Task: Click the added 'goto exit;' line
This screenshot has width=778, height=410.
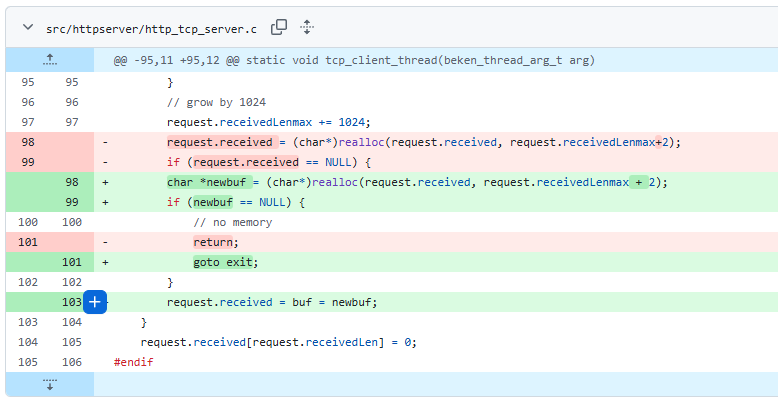Action: (x=225, y=262)
